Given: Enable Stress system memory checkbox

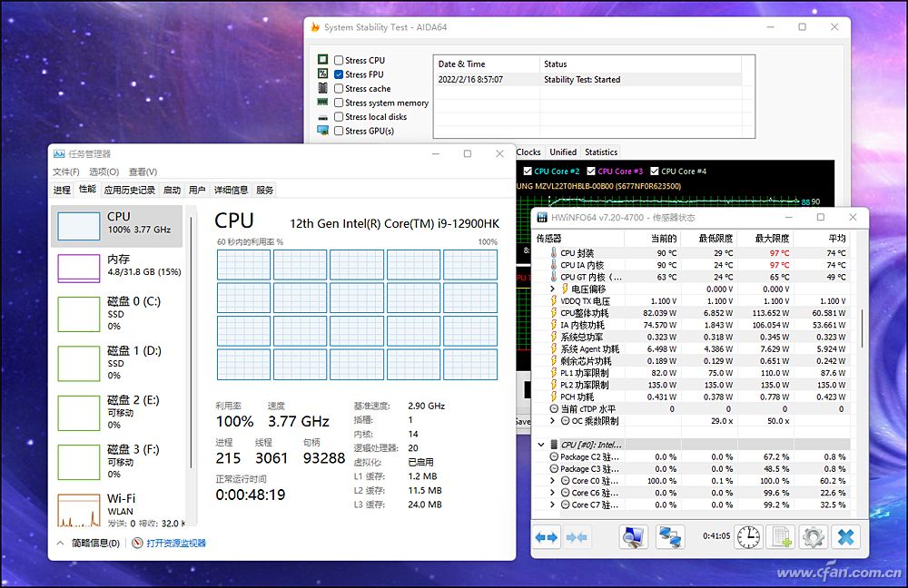Looking at the screenshot, I should [x=339, y=103].
